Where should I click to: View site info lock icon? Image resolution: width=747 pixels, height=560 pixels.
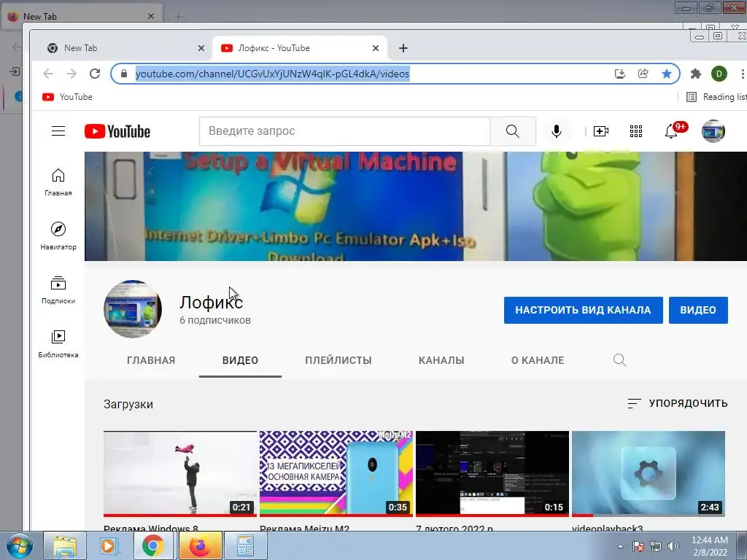point(124,74)
